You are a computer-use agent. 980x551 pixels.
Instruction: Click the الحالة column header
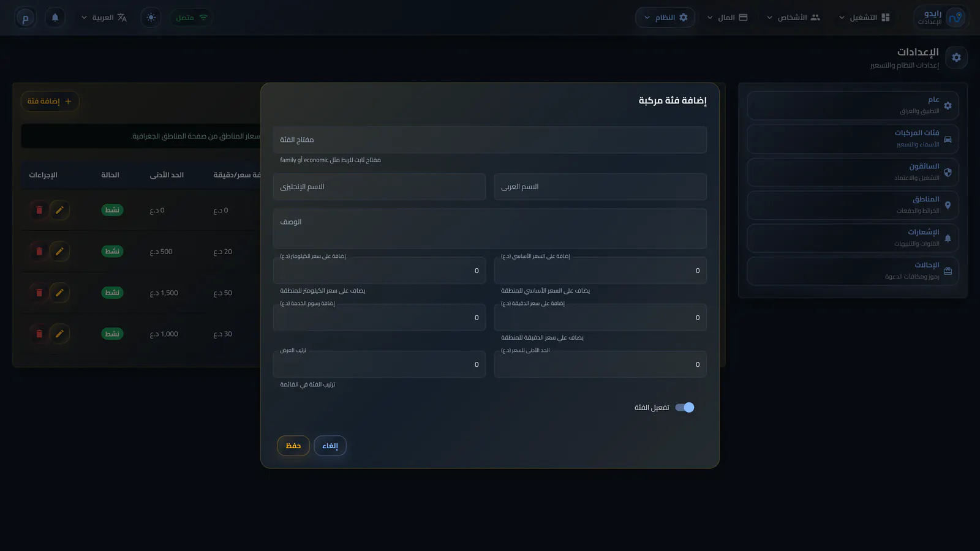[110, 175]
